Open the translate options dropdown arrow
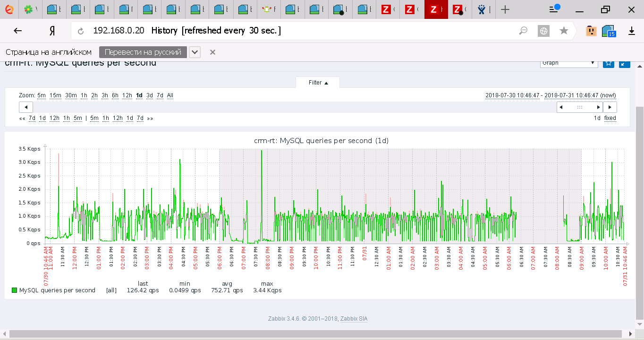The height and width of the screenshot is (340, 644). pyautogui.click(x=195, y=52)
